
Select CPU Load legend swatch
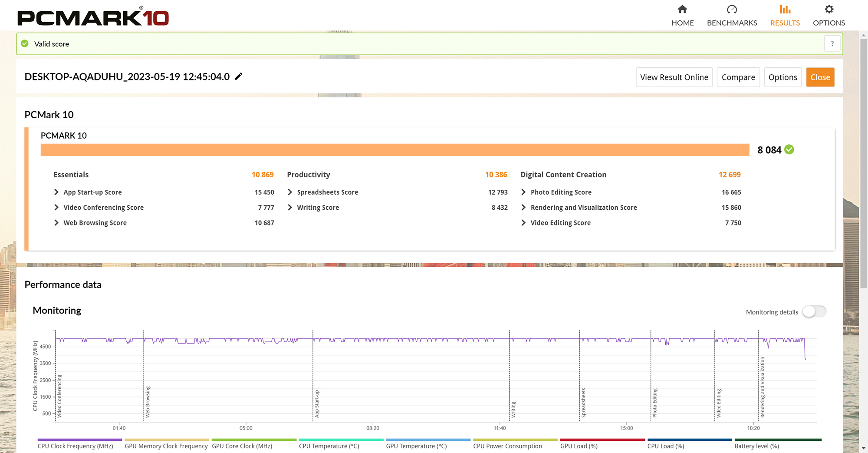[690, 440]
